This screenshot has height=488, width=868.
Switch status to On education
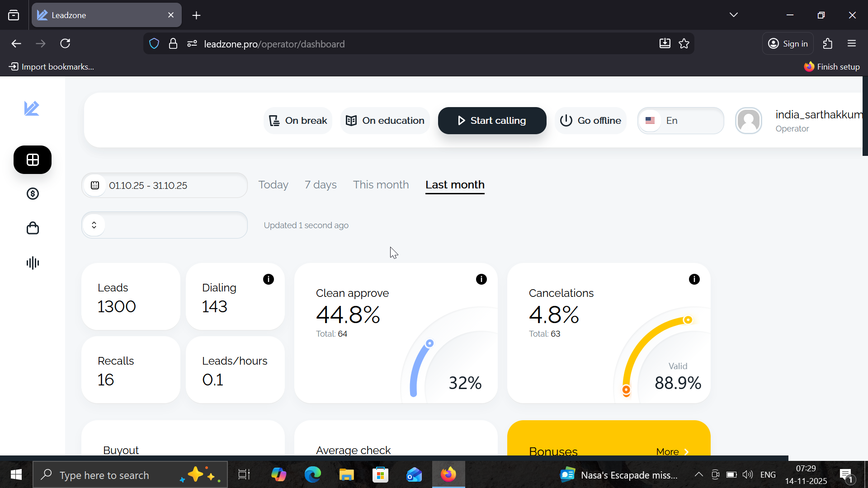tap(385, 121)
